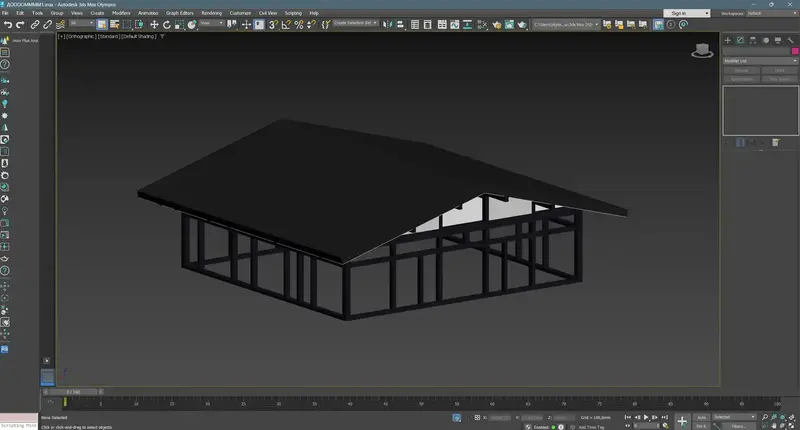Image resolution: width=800 pixels, height=430 pixels.
Task: Click Edit Named Selection Sets icon
Action: 326,24
